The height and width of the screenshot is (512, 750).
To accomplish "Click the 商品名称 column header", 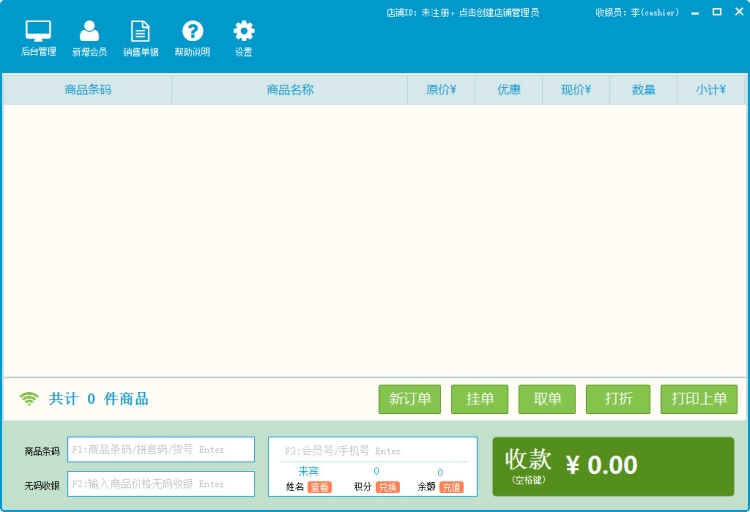I will pos(289,90).
